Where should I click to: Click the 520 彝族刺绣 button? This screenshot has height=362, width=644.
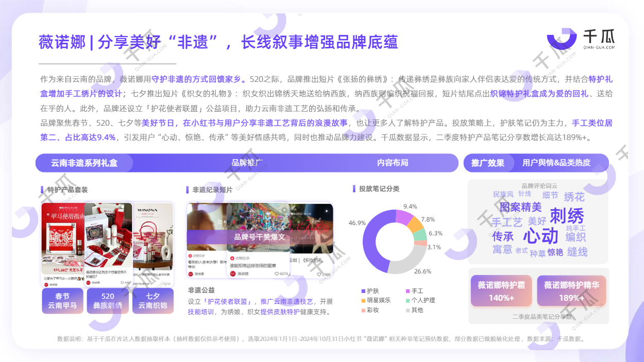(108, 301)
